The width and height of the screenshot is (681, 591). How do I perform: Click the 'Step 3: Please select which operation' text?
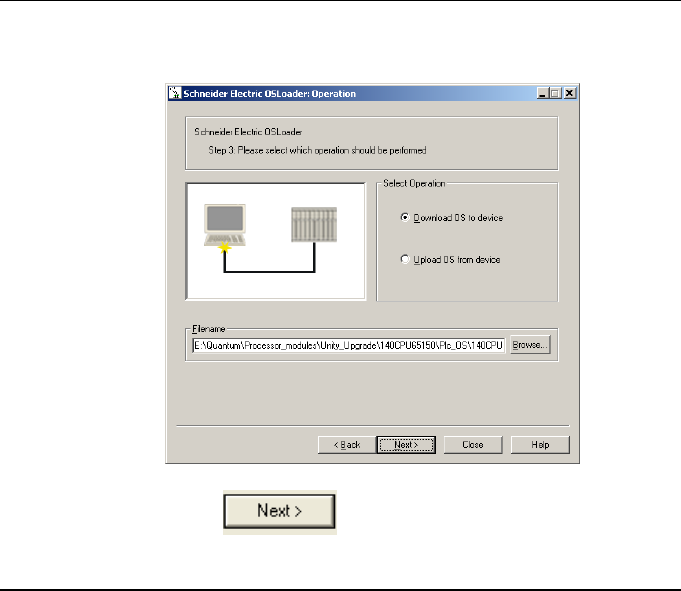(x=317, y=150)
